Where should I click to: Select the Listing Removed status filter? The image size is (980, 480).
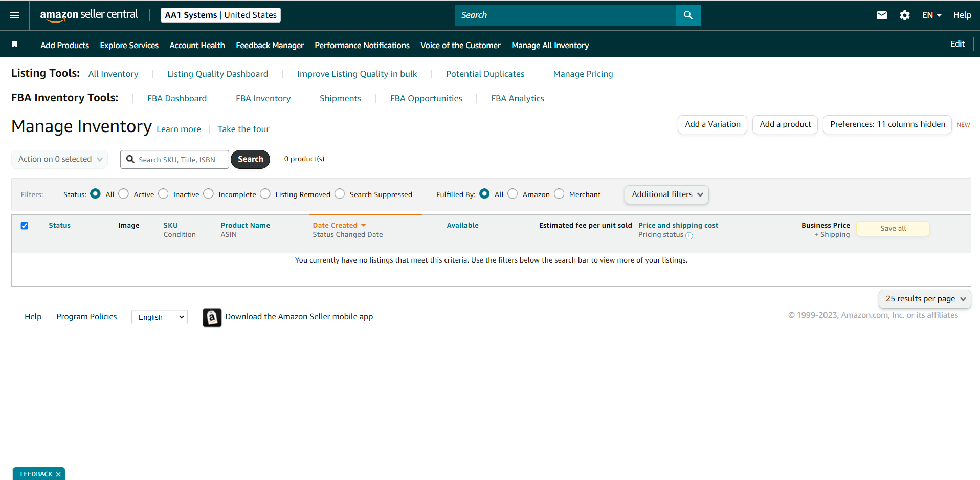(265, 194)
